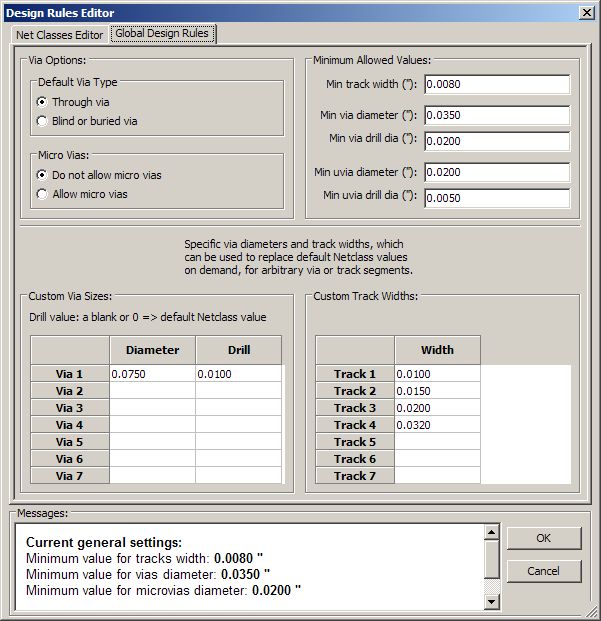This screenshot has width=601, height=621.
Task: Open the Global Design Rules tab
Action: click(x=162, y=33)
